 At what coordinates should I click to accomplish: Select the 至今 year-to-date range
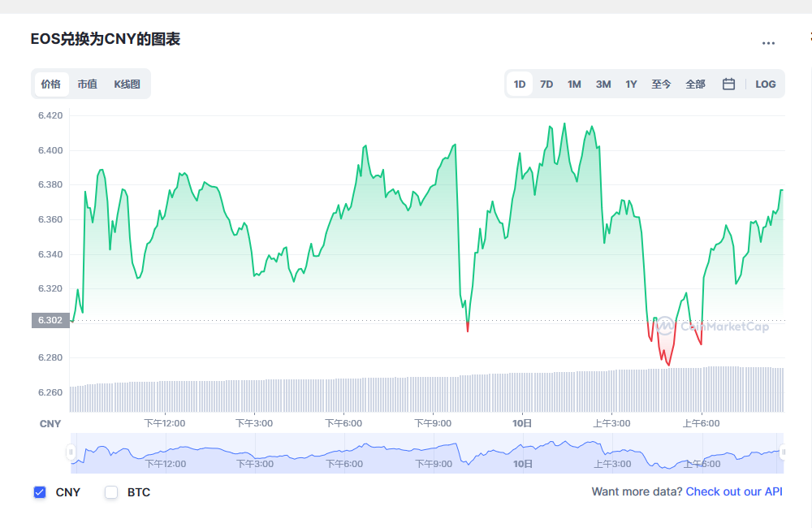pos(661,84)
